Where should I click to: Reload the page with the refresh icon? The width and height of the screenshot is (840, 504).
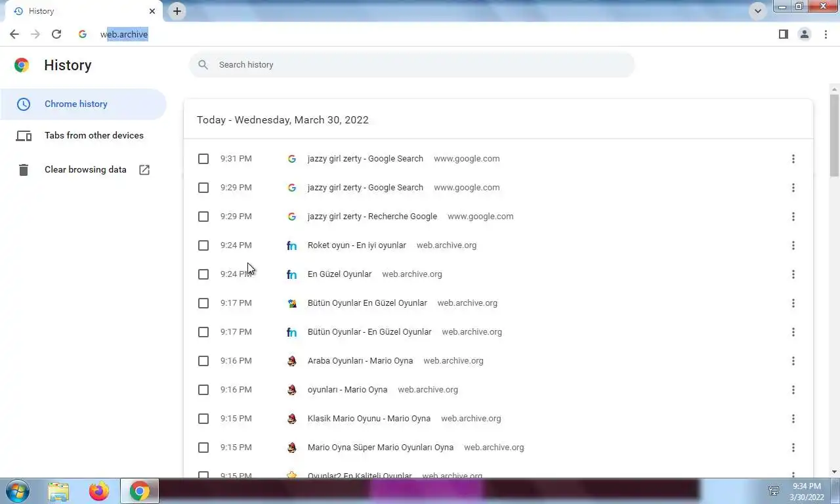(56, 34)
